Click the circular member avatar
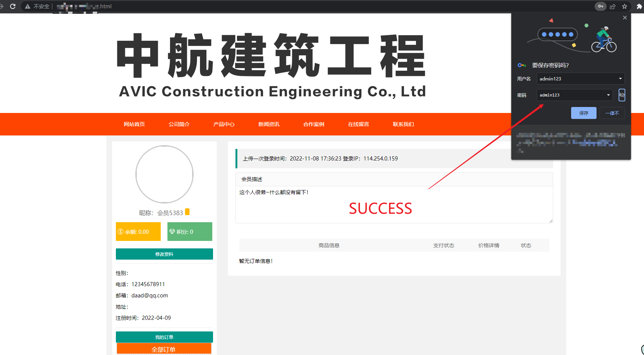 pyautogui.click(x=164, y=174)
